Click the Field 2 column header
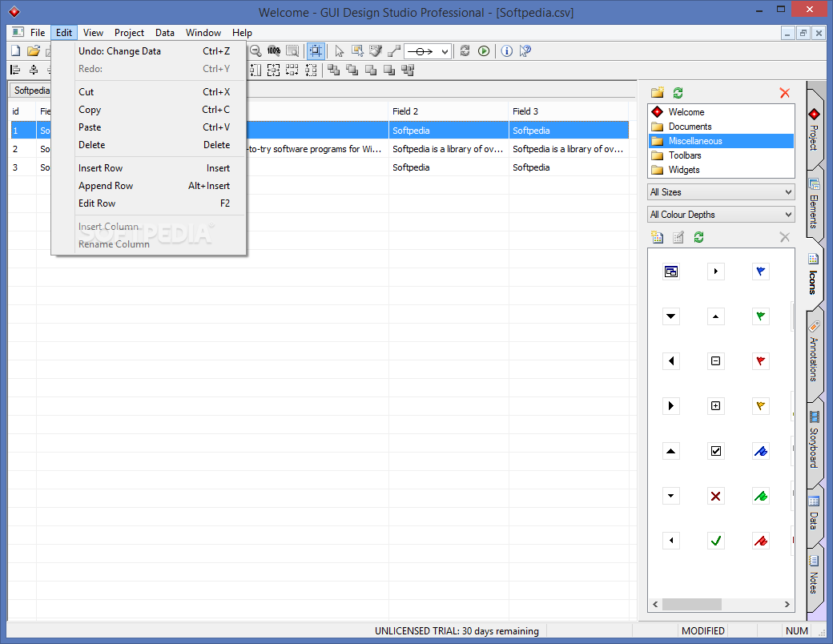Screen dimensions: 833x644 pyautogui.click(x=449, y=111)
